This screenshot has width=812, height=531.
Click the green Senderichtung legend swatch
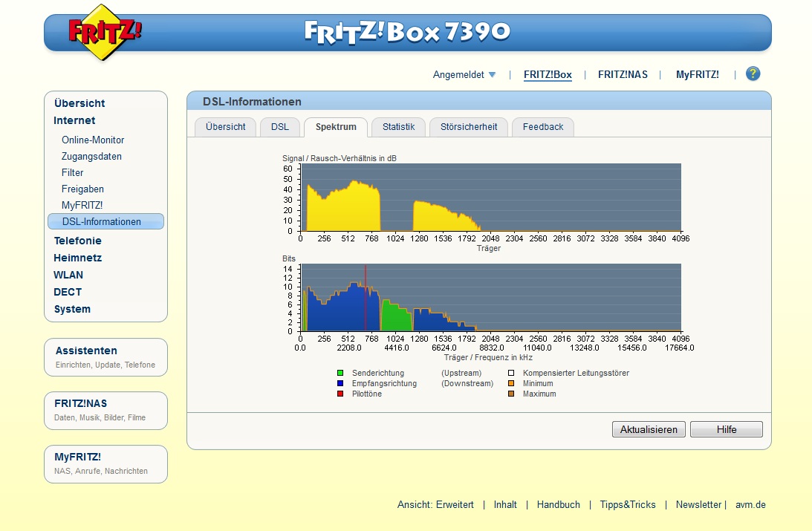(x=340, y=373)
